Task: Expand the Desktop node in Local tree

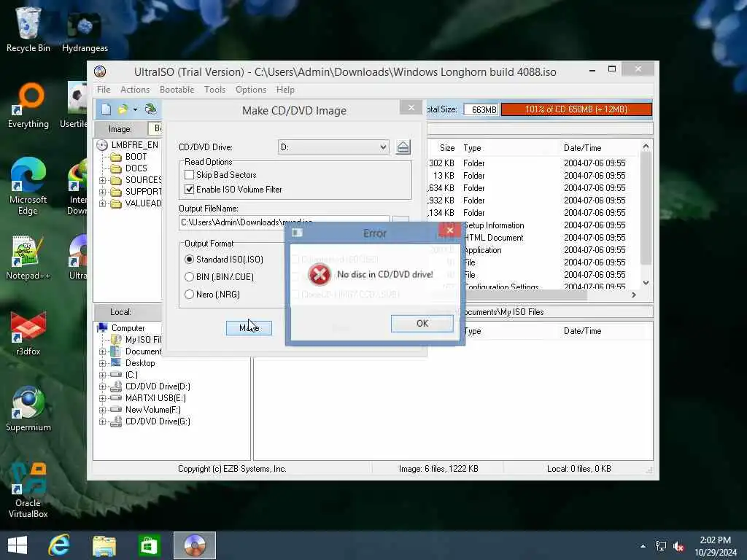Action: pyautogui.click(x=102, y=363)
